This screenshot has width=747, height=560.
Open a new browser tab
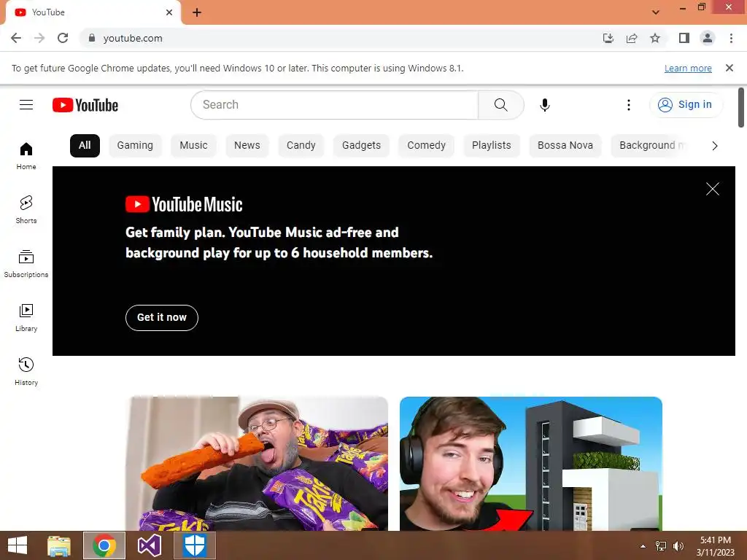pos(197,12)
